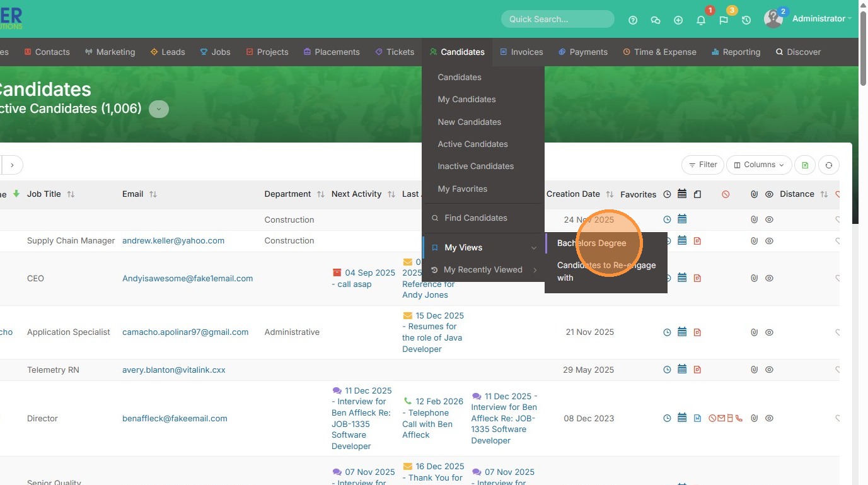The height and width of the screenshot is (485, 868).
Task: Open email benaffleck@fakeemail.com
Action: [x=175, y=419]
